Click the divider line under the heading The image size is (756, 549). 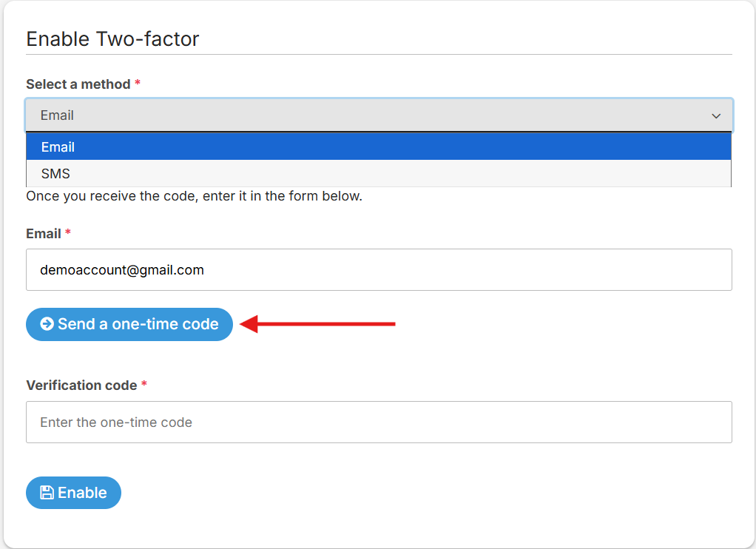coord(379,54)
